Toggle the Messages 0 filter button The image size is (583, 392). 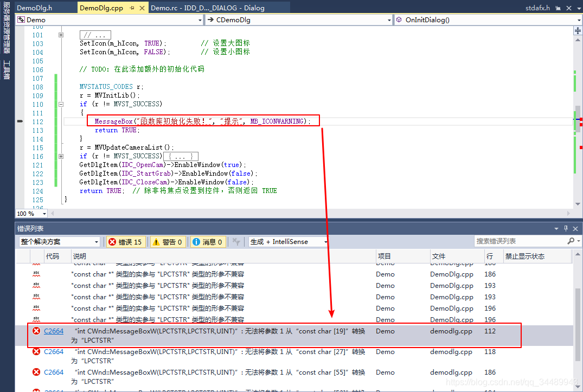208,242
